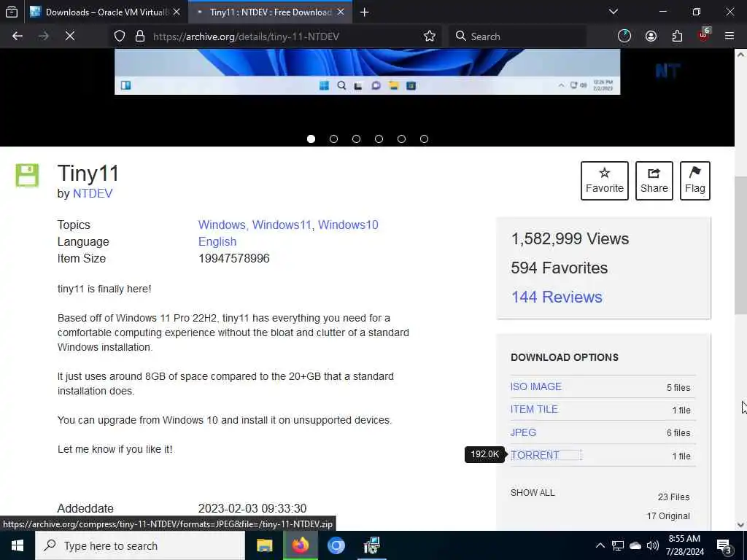Open the 144 Reviews link
This screenshot has width=747, height=560.
(x=557, y=297)
